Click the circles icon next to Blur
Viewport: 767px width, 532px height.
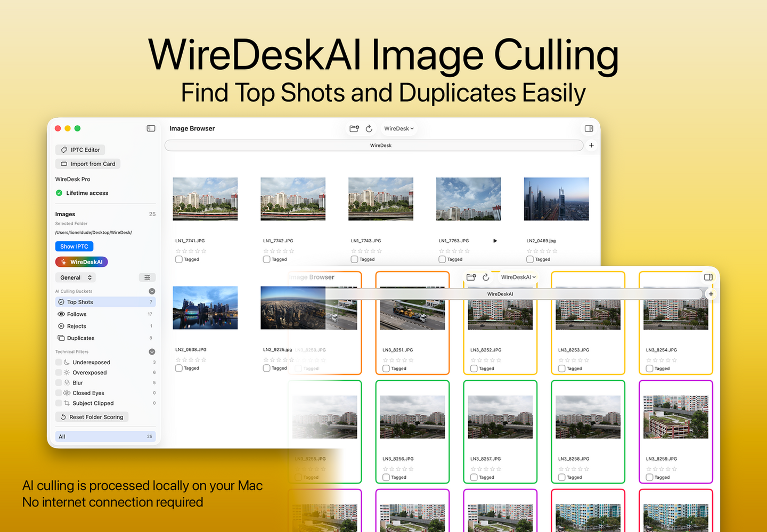(67, 382)
